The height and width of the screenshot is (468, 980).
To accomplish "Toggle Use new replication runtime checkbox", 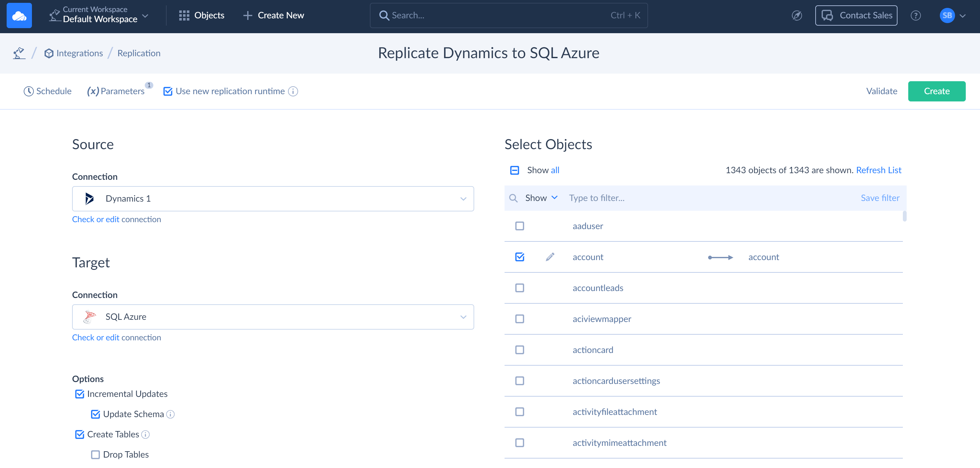I will point(168,91).
